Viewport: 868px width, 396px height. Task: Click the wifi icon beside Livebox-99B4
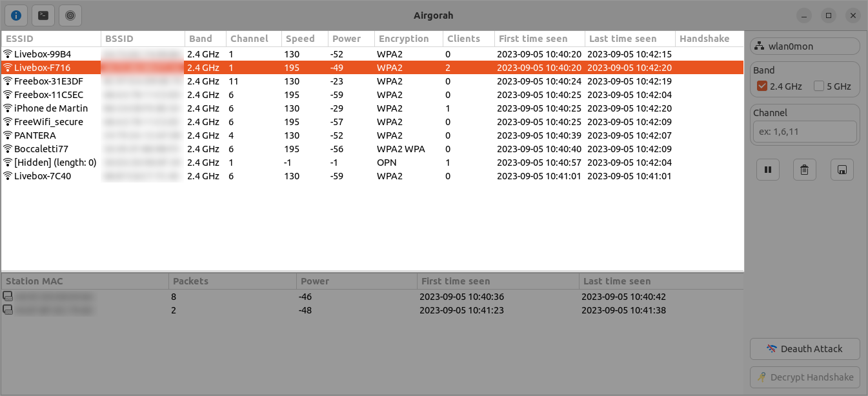(x=8, y=54)
